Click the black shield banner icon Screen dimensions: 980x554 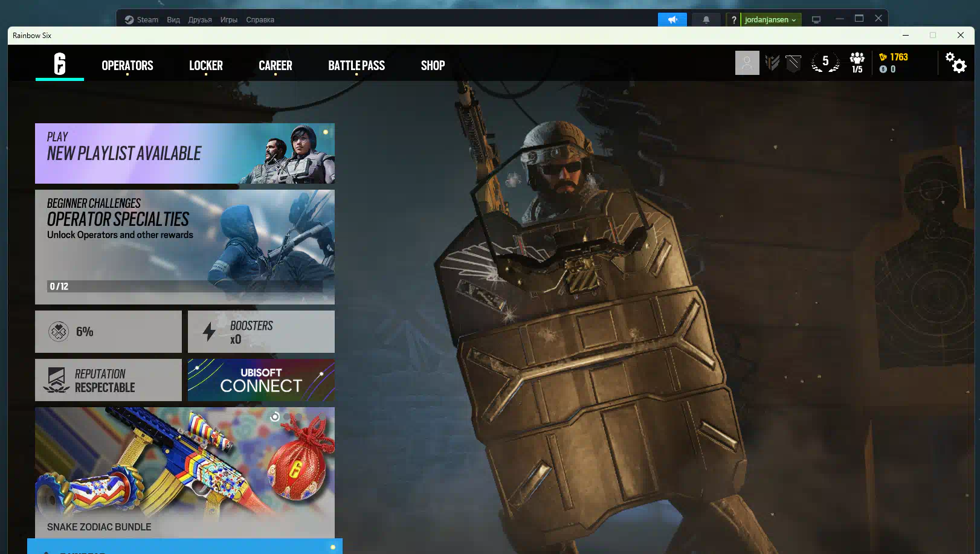[x=793, y=63]
